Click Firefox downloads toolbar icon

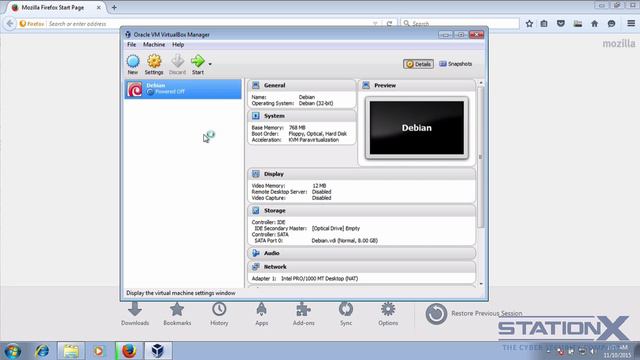pyautogui.click(x=578, y=24)
